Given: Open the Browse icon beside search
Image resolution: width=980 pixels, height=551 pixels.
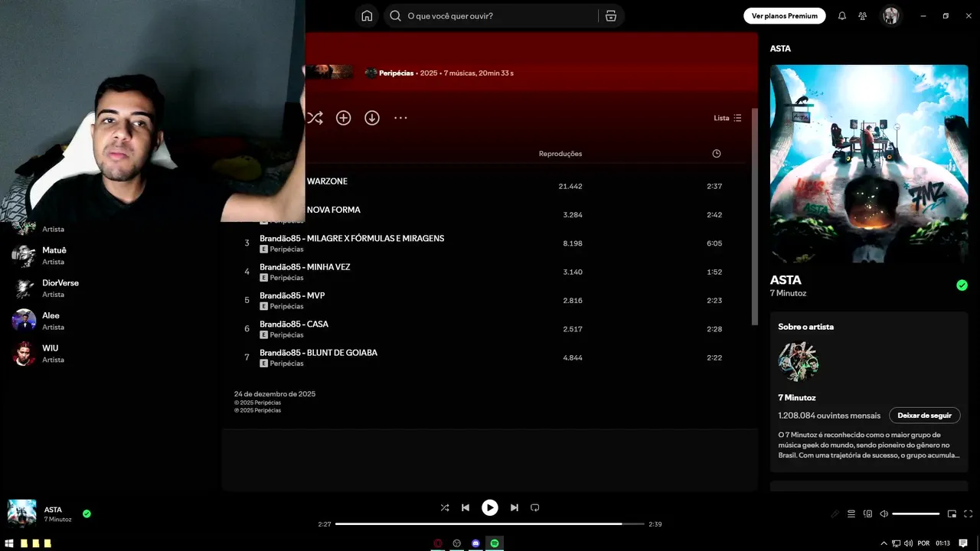Looking at the screenshot, I should 610,16.
